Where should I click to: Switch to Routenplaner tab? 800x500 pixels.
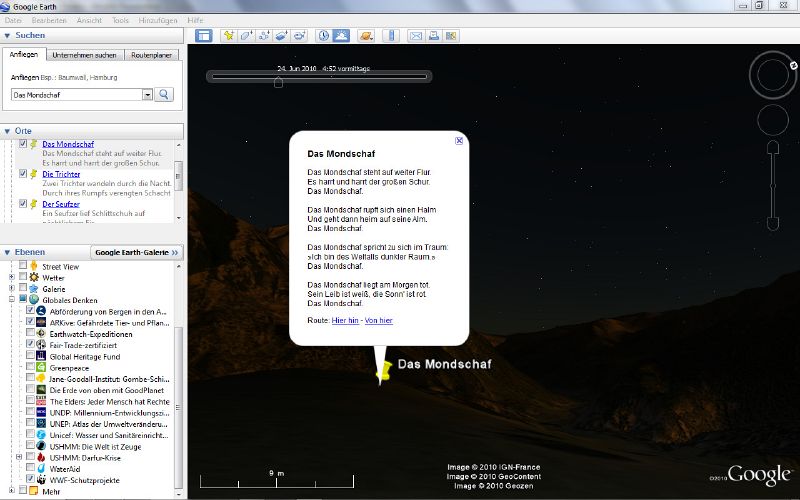pos(152,55)
